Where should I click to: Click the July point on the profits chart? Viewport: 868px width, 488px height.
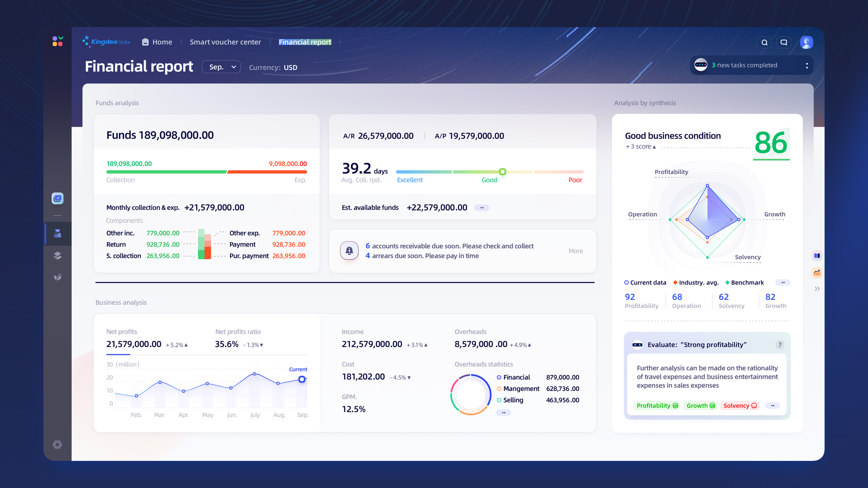click(x=254, y=374)
